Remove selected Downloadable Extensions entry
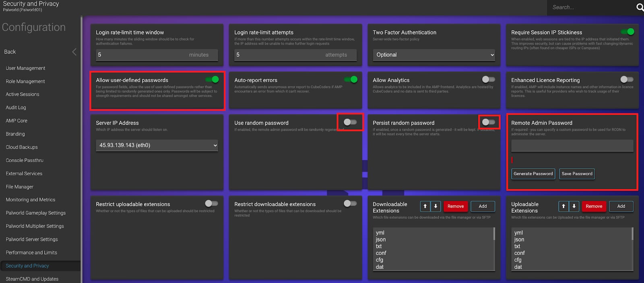Viewport: 644px width, 283px height. 456,206
